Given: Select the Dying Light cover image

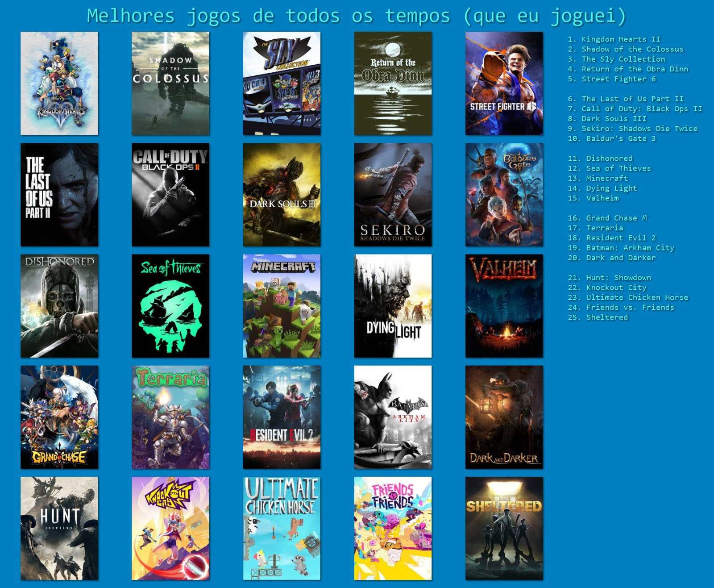Looking at the screenshot, I should 393,306.
